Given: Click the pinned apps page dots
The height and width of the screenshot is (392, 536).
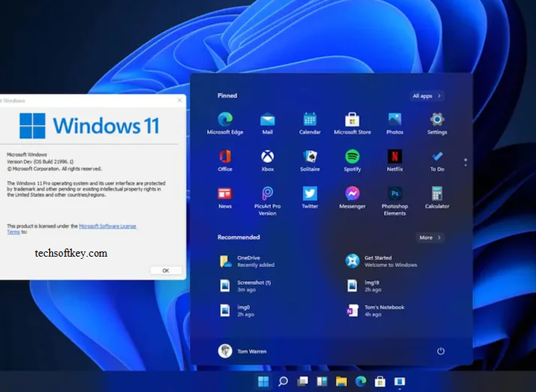Looking at the screenshot, I should [465, 162].
